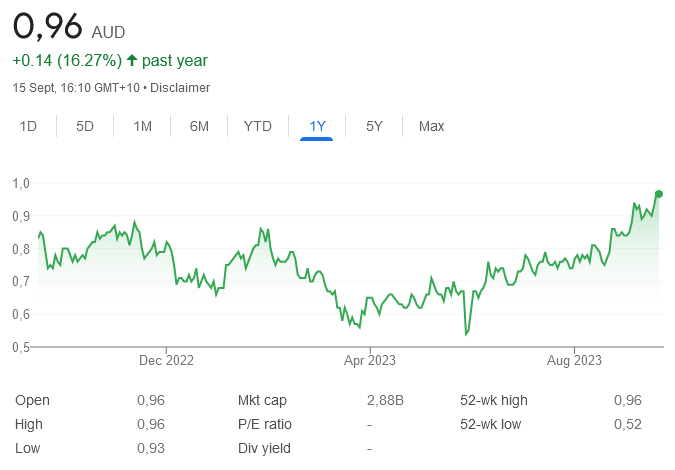Click the Apr 2023 axis label
Viewport: 675px width, 470px height.
(370, 360)
